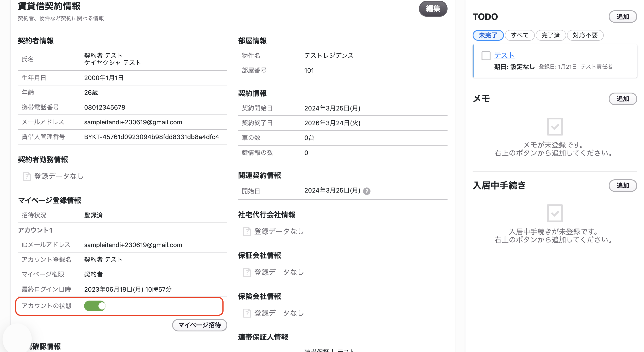This screenshot has height=352, width=644.
Task: Click the 編集 button for contract info
Action: point(433,9)
